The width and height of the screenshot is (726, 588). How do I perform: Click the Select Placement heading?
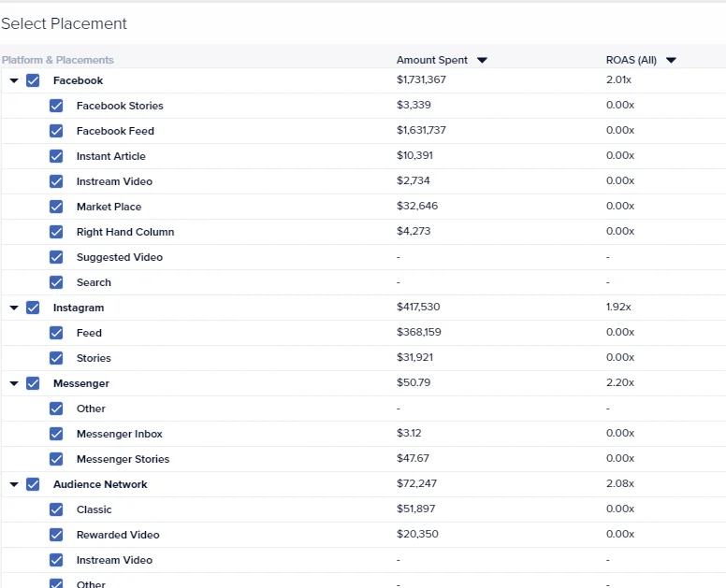[x=64, y=23]
